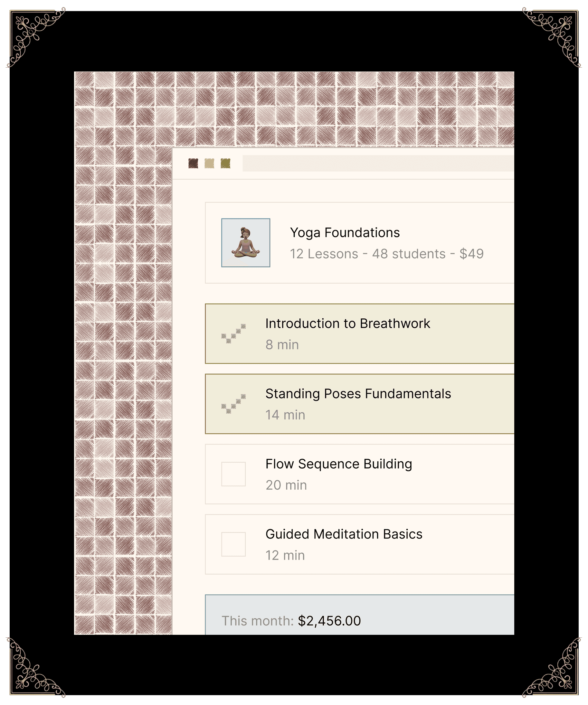This screenshot has width=588, height=705.
Task: Uncheck the Introduction to Breathwork checkmark
Action: click(233, 334)
